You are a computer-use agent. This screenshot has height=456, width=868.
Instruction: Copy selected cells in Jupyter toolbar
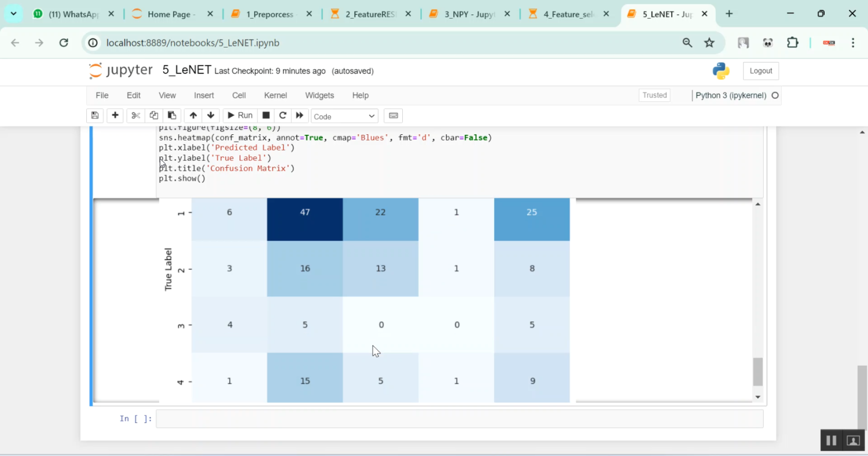click(153, 116)
